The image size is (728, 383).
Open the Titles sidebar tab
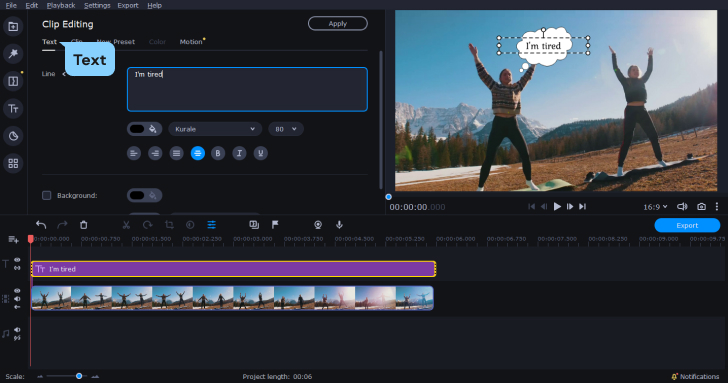[13, 109]
